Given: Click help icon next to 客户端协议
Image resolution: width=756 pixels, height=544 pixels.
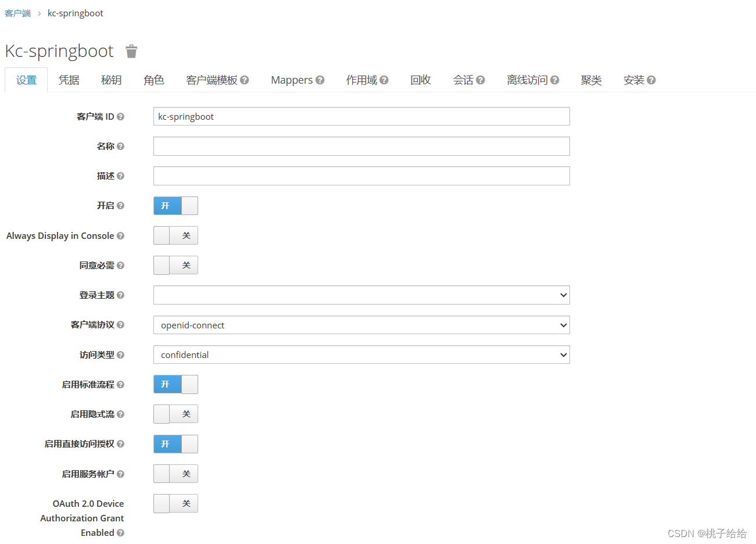Looking at the screenshot, I should coord(120,325).
